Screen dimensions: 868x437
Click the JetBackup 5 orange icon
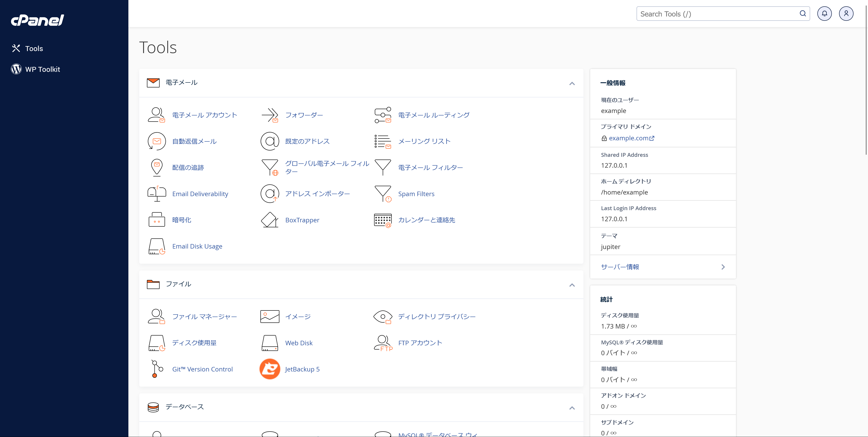pos(270,369)
